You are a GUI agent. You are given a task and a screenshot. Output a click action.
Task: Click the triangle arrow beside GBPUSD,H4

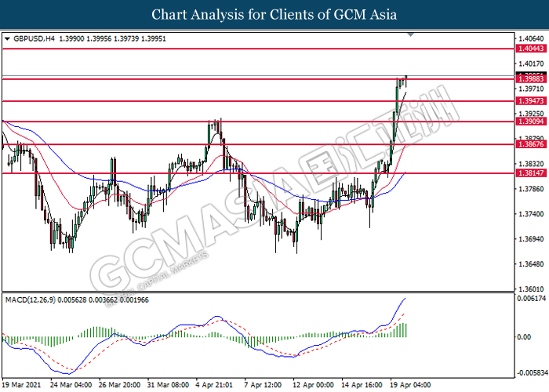point(8,38)
